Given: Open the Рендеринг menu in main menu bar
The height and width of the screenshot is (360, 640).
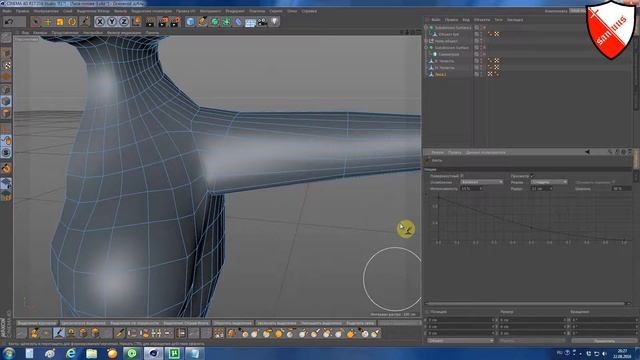Looking at the screenshot, I should click(235, 11).
